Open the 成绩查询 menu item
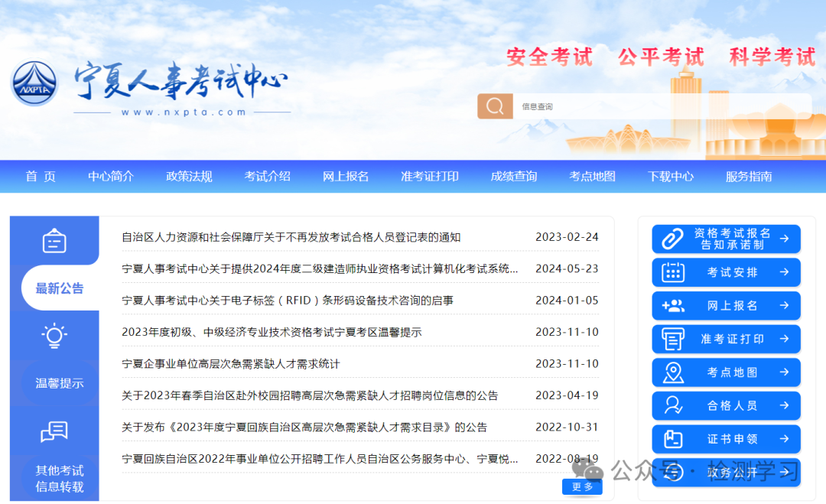Image resolution: width=826 pixels, height=504 pixels. (514, 177)
